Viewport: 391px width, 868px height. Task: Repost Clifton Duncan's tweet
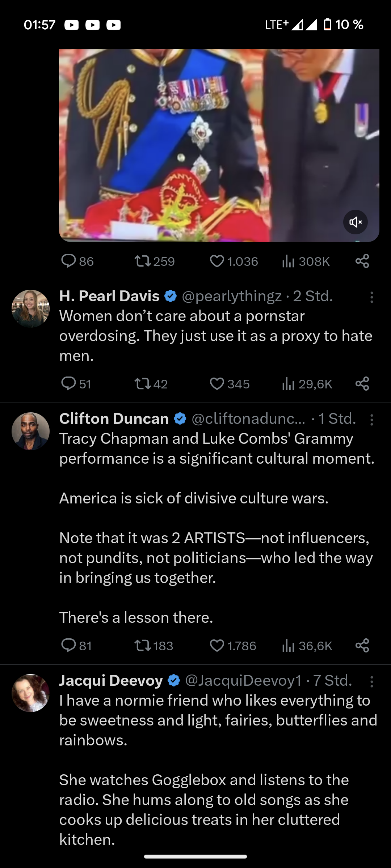[x=143, y=646]
